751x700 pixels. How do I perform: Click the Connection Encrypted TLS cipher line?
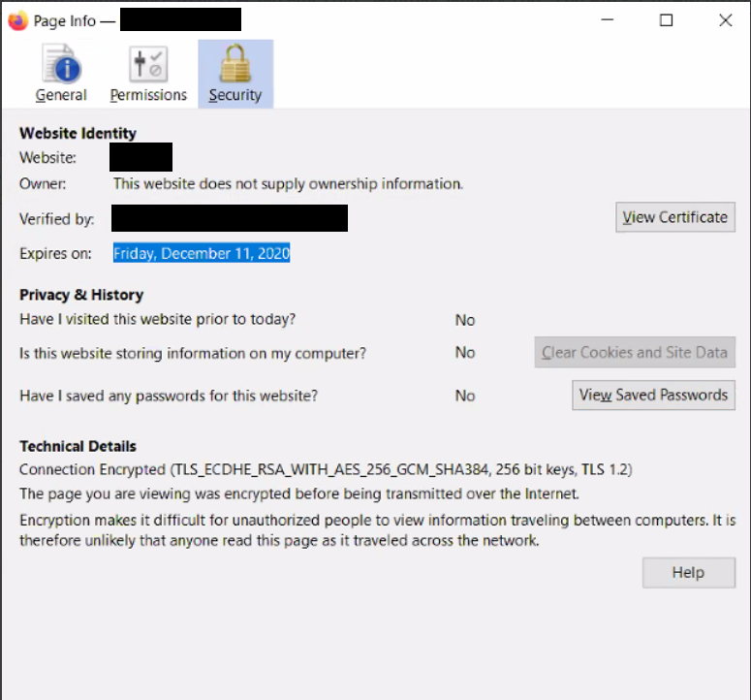(326, 469)
